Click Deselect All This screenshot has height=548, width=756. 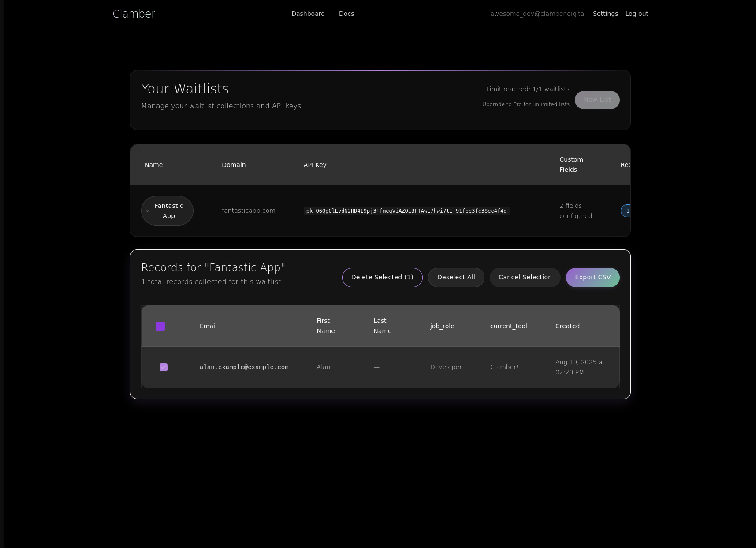tap(456, 278)
